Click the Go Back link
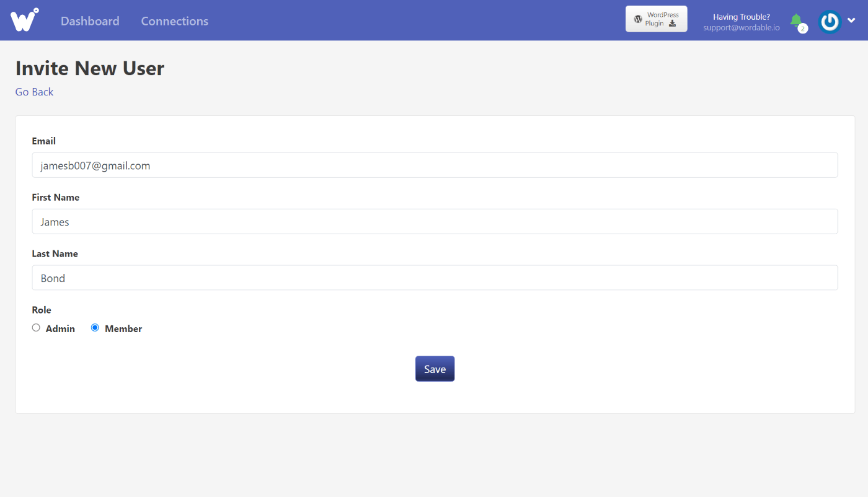This screenshot has height=497, width=868. (35, 92)
